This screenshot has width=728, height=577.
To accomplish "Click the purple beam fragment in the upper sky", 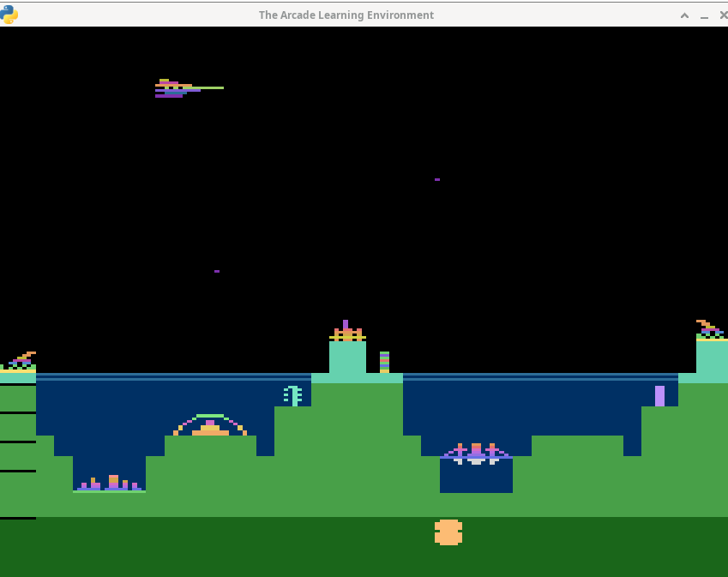I will 437,179.
